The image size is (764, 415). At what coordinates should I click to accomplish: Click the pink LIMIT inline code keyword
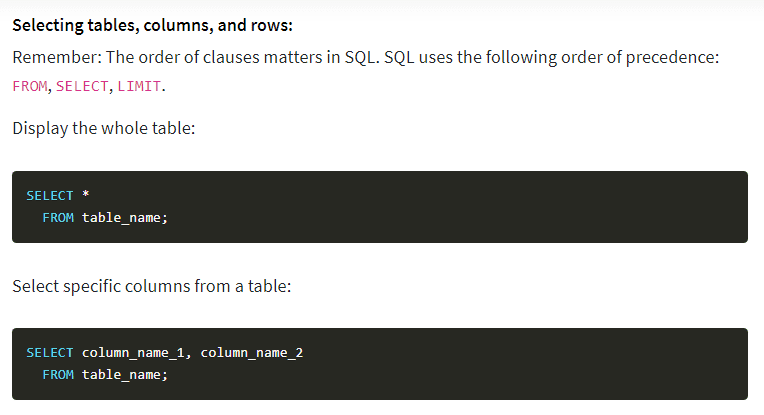pyautogui.click(x=139, y=86)
